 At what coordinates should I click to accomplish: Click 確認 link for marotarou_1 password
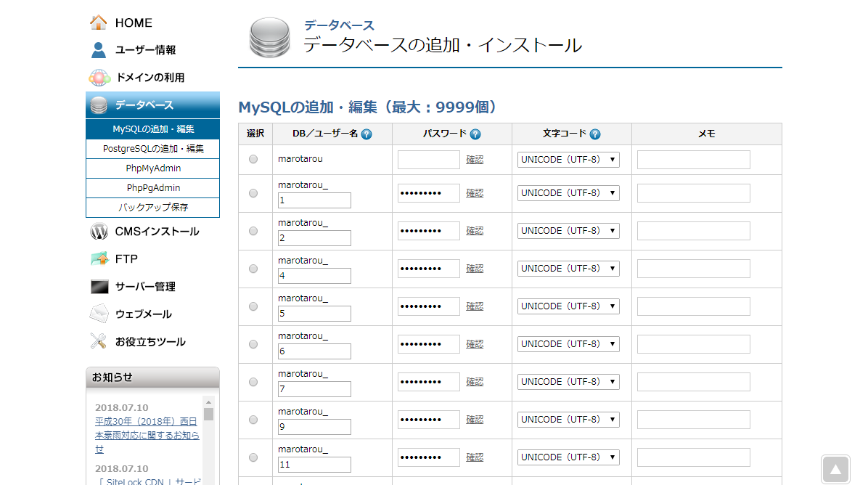click(x=475, y=193)
